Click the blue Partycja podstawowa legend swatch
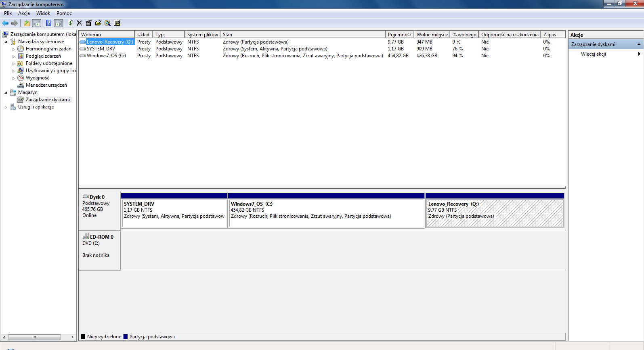644x350 pixels. tap(126, 337)
